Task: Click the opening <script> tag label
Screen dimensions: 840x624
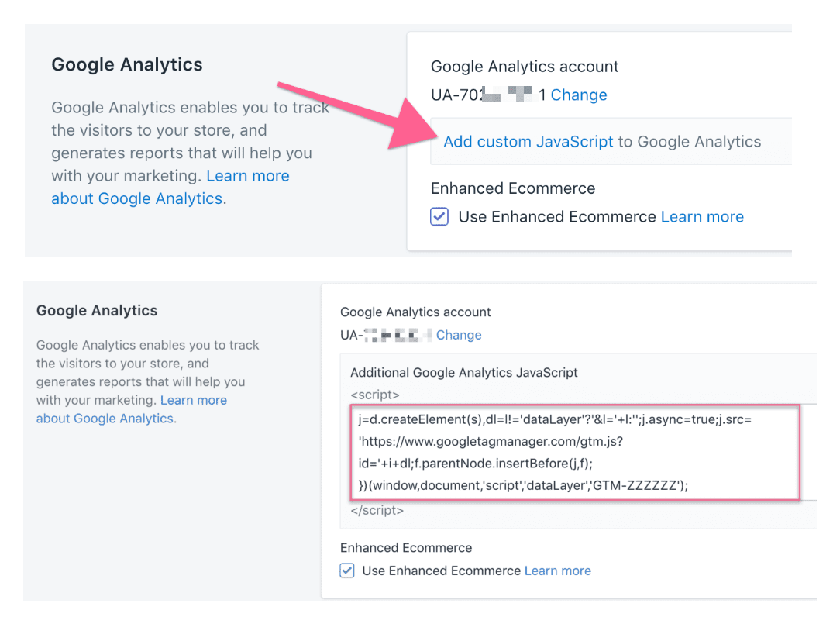Action: (375, 395)
